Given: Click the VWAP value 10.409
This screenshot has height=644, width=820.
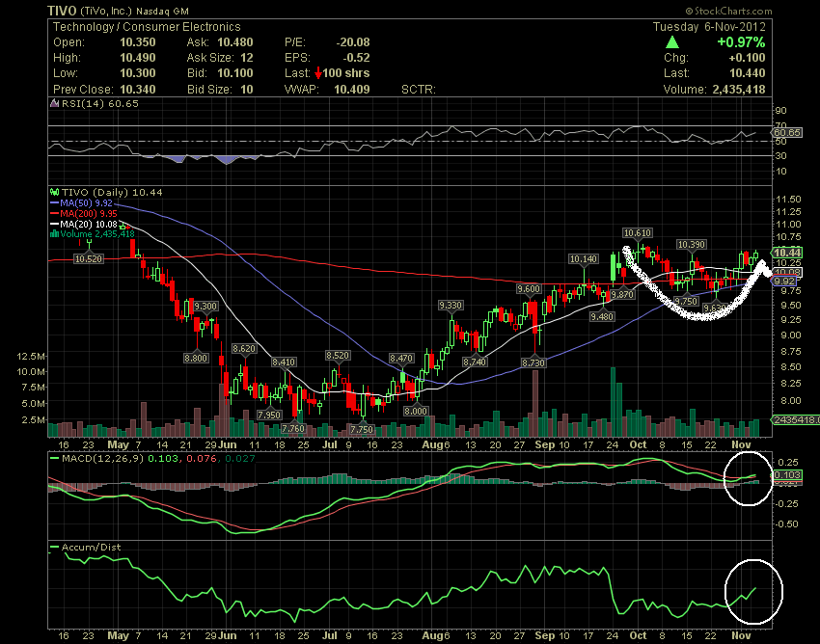Looking at the screenshot, I should pos(352,90).
